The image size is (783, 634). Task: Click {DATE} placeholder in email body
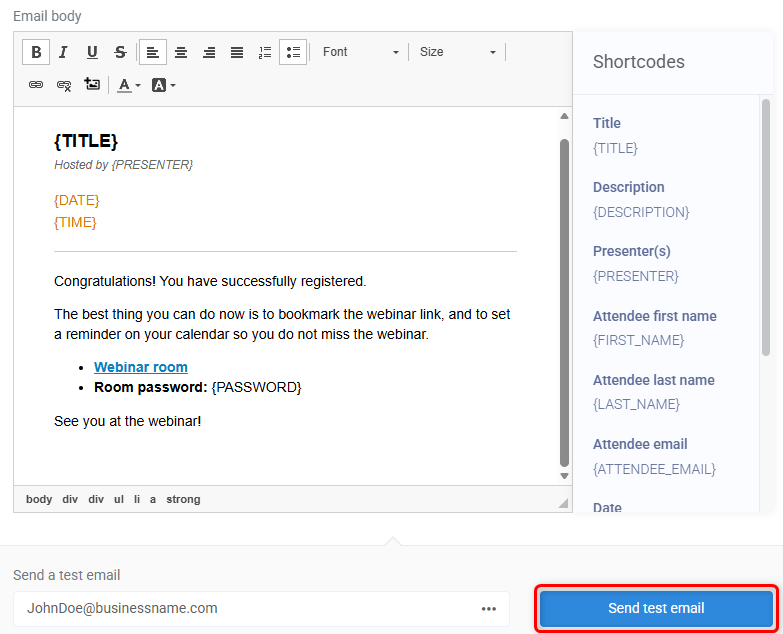(x=77, y=200)
